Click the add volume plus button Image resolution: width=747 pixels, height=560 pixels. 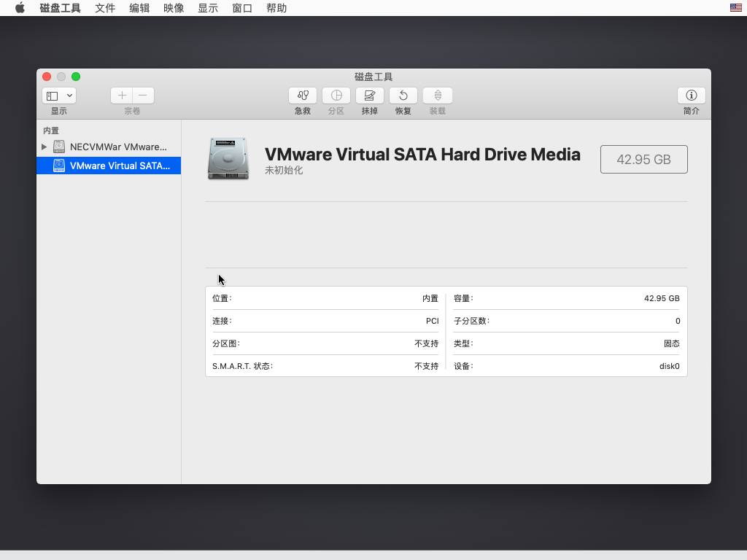(122, 96)
